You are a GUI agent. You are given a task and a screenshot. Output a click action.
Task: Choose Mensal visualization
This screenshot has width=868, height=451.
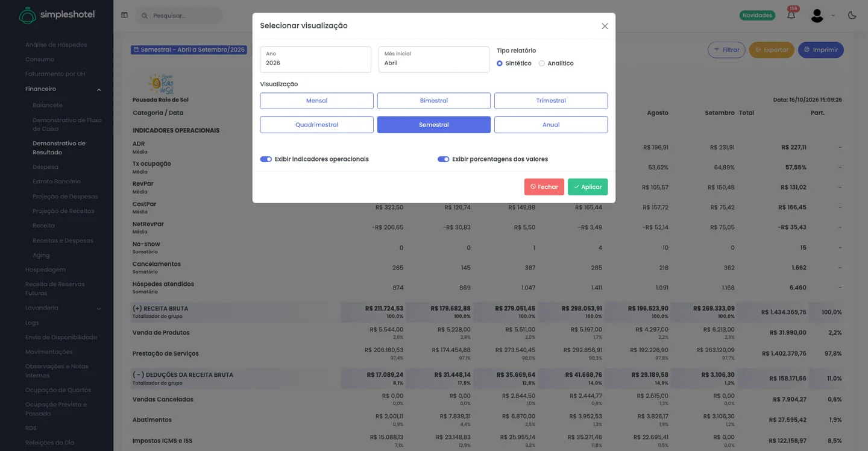click(317, 101)
